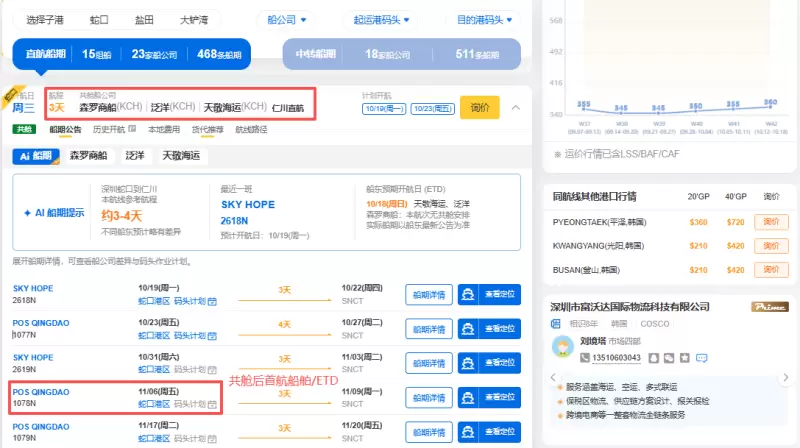Click 船期详情 for POS QINGDAO 1077N
Image resolution: width=800 pixels, height=448 pixels.
pos(429,329)
